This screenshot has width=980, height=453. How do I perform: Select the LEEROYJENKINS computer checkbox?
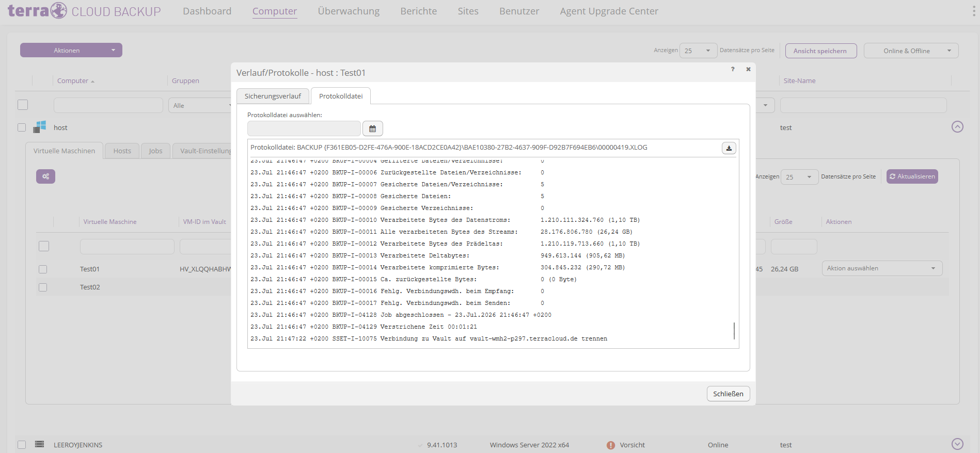click(22, 445)
